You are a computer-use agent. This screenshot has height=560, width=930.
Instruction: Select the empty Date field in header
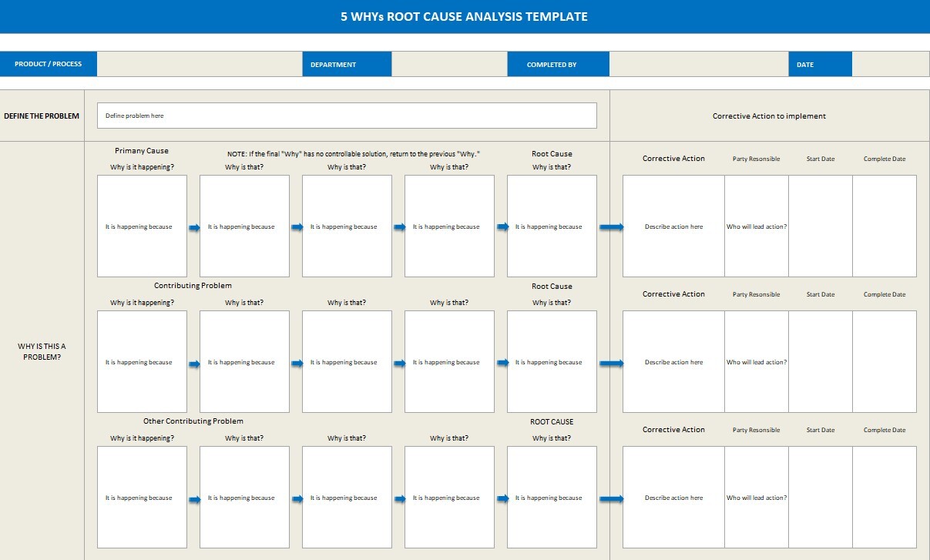(x=890, y=65)
